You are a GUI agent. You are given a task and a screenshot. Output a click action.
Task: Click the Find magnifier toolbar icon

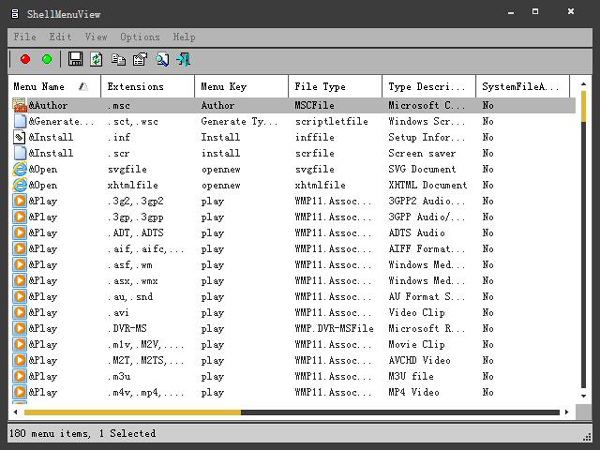162,60
